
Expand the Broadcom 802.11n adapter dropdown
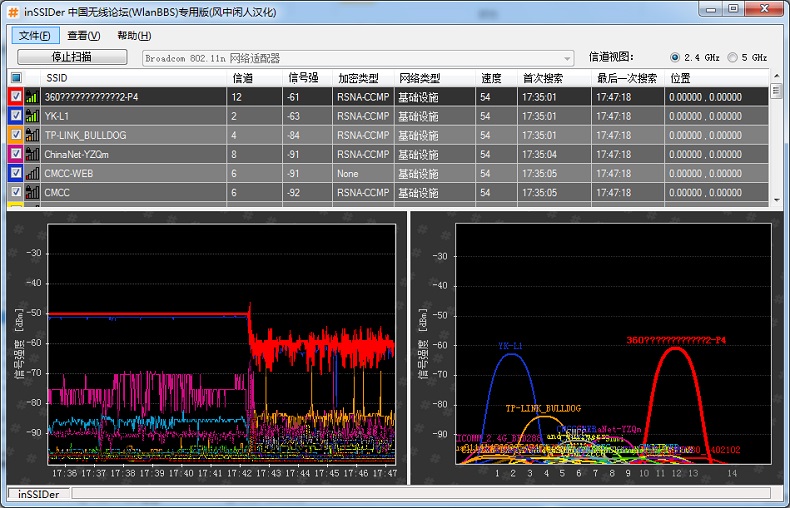(568, 58)
